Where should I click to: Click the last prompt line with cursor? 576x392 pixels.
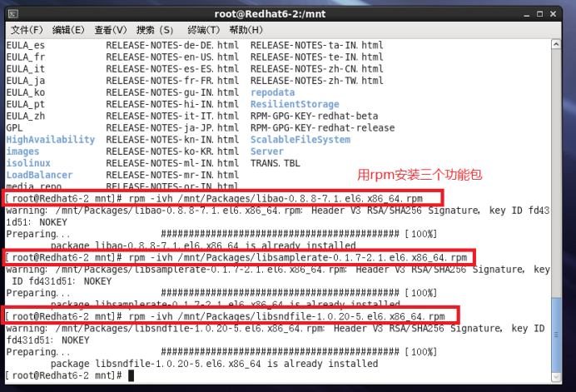tap(70, 375)
